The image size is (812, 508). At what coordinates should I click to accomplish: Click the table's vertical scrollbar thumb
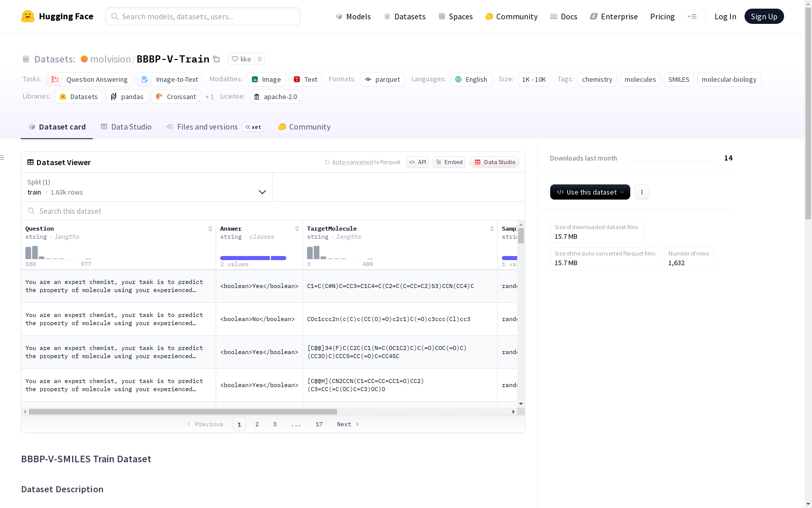521,235
